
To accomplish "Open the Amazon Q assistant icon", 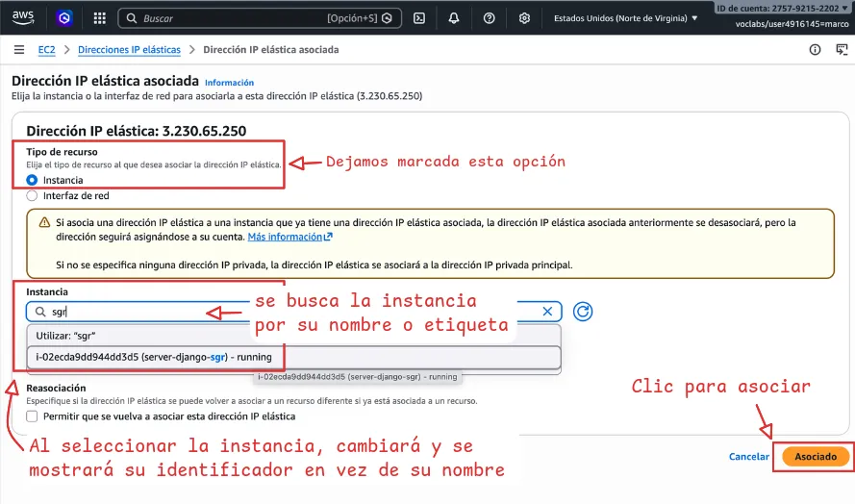I will pos(64,18).
